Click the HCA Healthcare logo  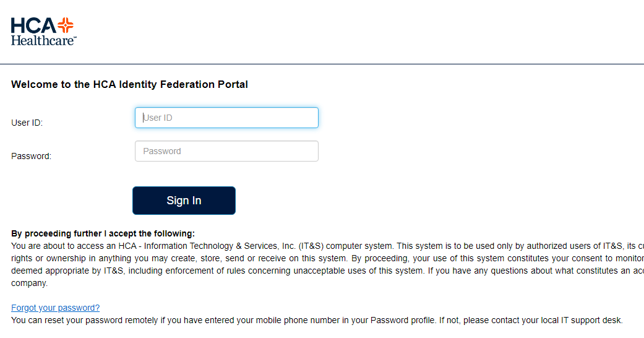tap(43, 31)
